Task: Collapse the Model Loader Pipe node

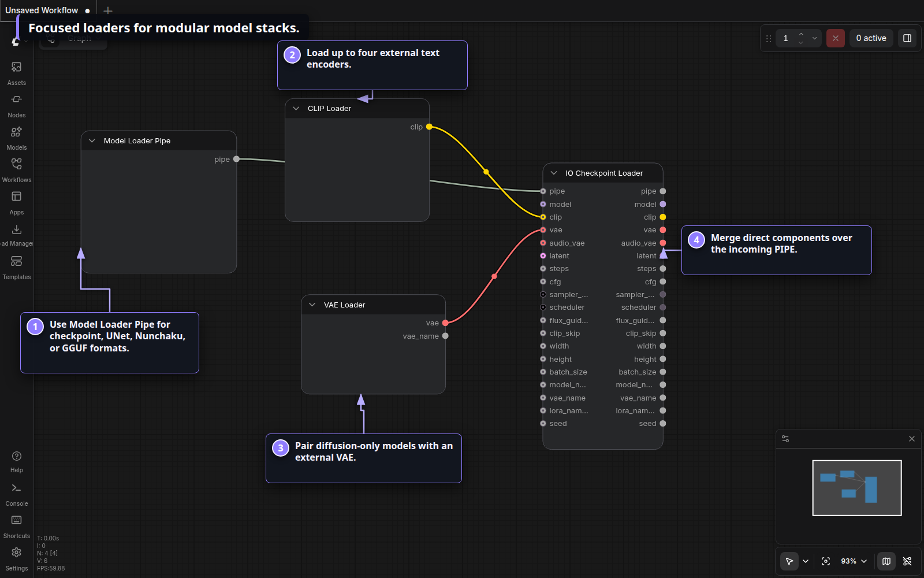Action: click(x=92, y=140)
